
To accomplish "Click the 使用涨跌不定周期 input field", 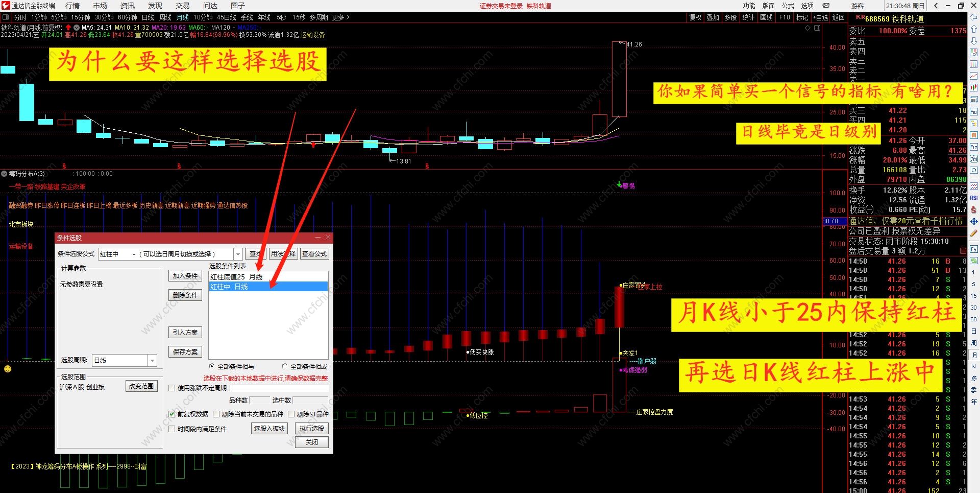I will pyautogui.click(x=279, y=388).
